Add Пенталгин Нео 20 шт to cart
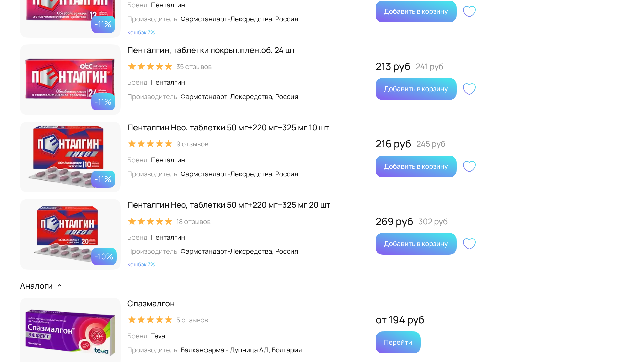Screen dimensions: 644x362 [416, 244]
